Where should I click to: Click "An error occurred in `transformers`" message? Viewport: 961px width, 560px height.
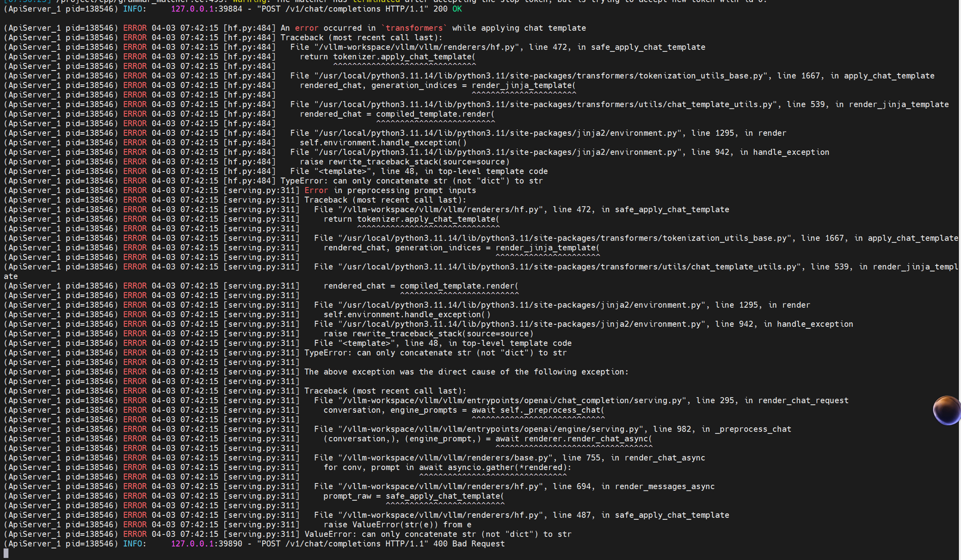coord(433,28)
